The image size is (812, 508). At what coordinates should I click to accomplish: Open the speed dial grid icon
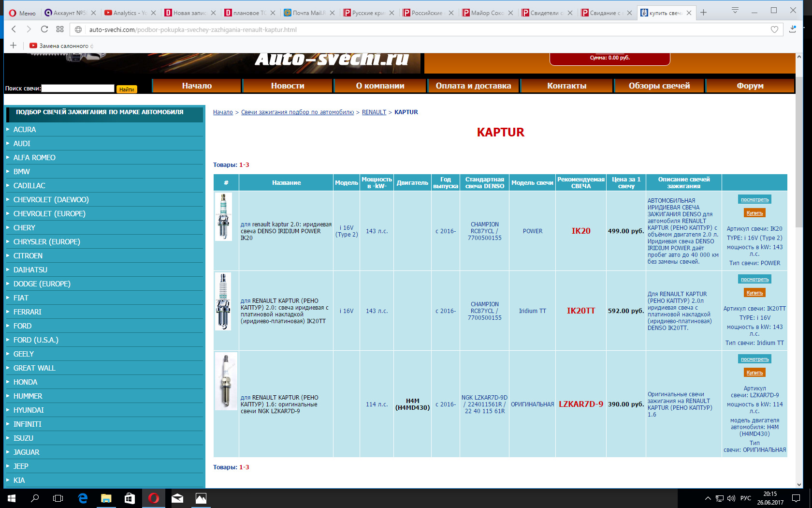[x=60, y=30]
